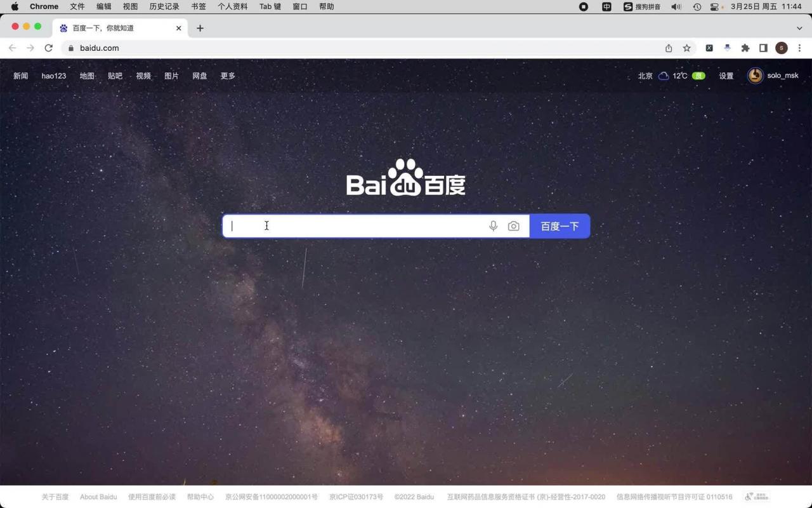Open the Apple menu
812x508 pixels.
click(15, 6)
